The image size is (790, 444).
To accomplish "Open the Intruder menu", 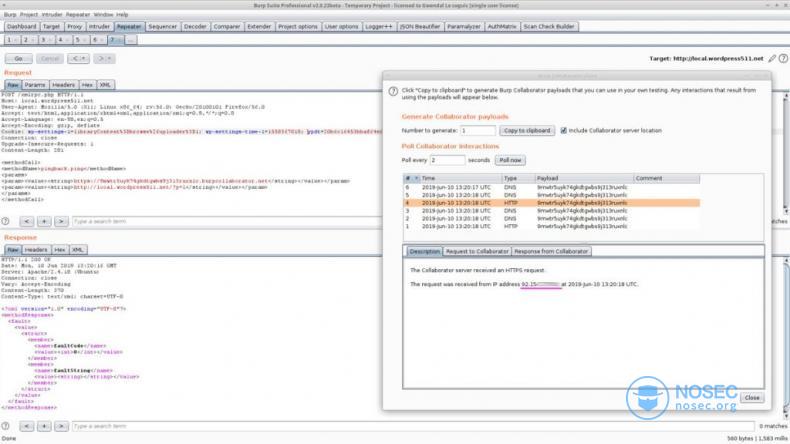I will coord(52,15).
